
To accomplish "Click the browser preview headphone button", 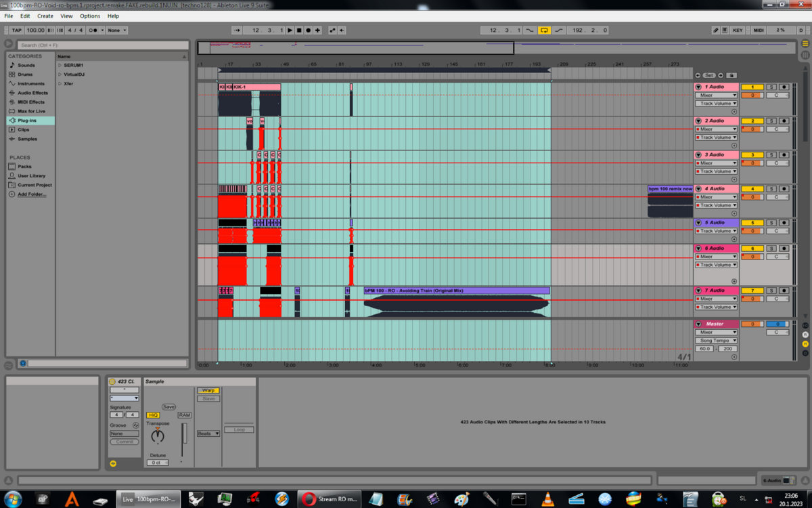I will point(23,363).
